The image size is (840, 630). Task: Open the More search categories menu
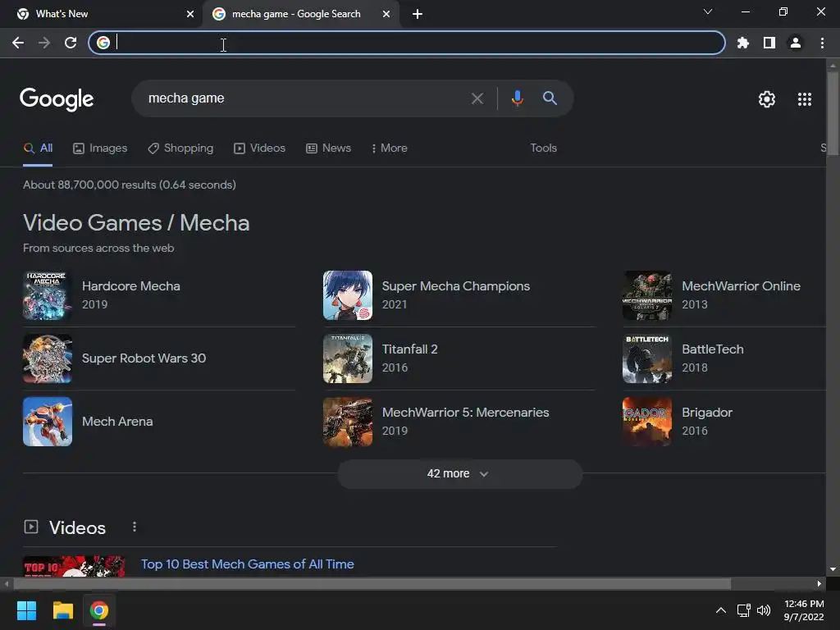coord(390,148)
